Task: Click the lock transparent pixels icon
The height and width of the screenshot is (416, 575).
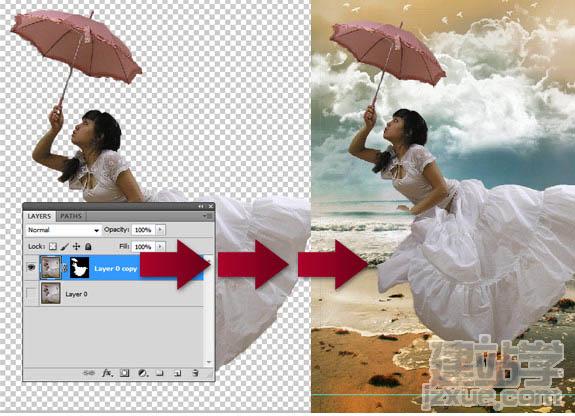Action: [x=53, y=246]
